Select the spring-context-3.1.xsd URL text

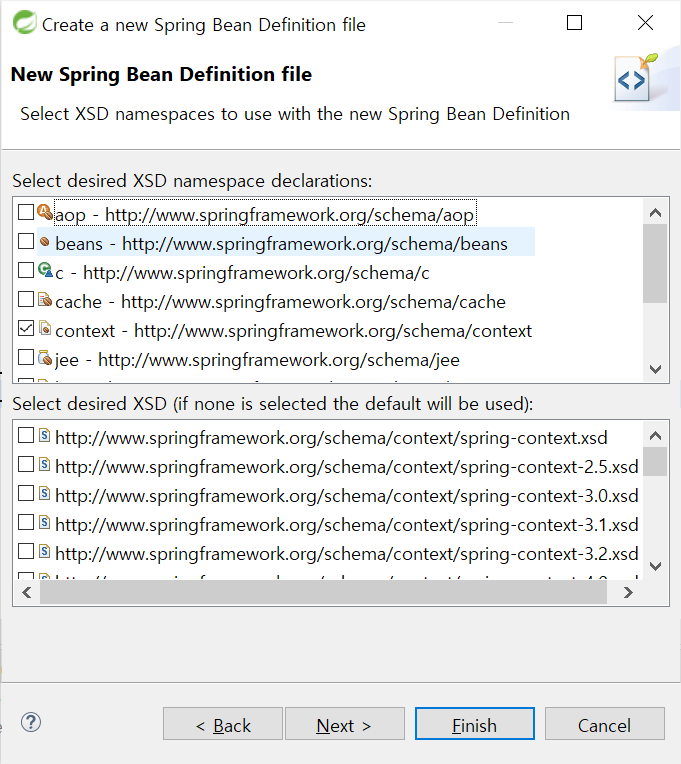347,525
